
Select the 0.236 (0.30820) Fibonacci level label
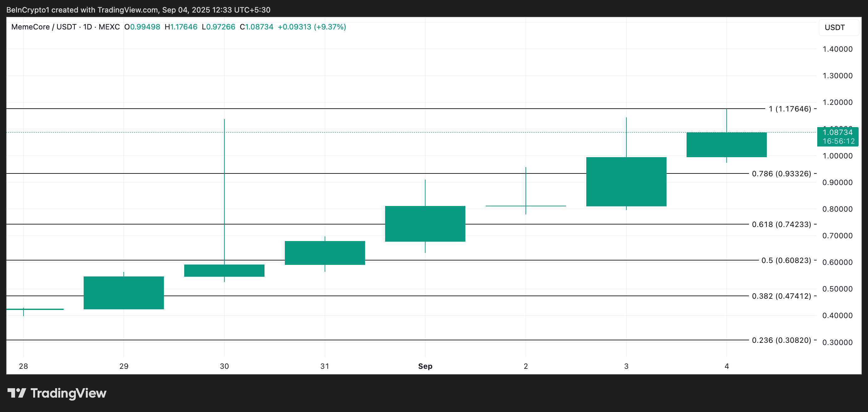(781, 340)
